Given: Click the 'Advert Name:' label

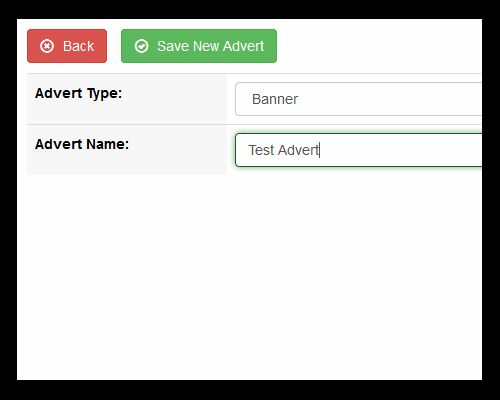Looking at the screenshot, I should pos(82,144).
